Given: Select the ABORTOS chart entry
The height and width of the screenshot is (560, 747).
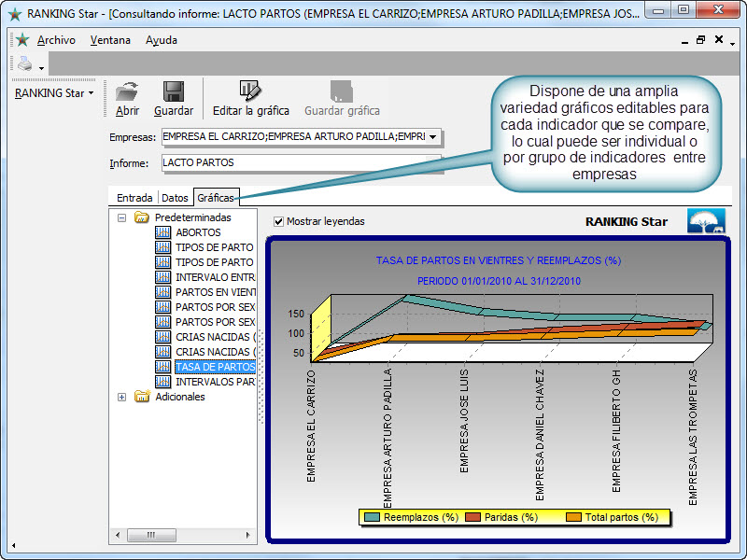Looking at the screenshot, I should [x=198, y=232].
